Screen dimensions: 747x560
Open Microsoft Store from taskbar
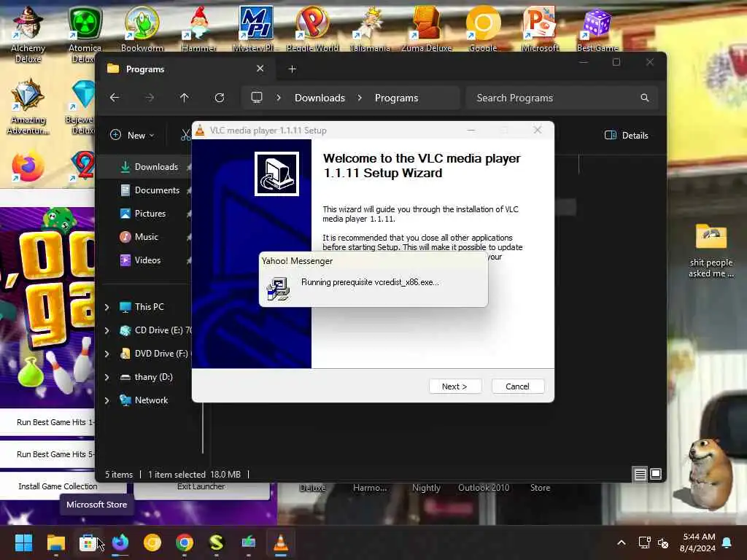(x=88, y=542)
